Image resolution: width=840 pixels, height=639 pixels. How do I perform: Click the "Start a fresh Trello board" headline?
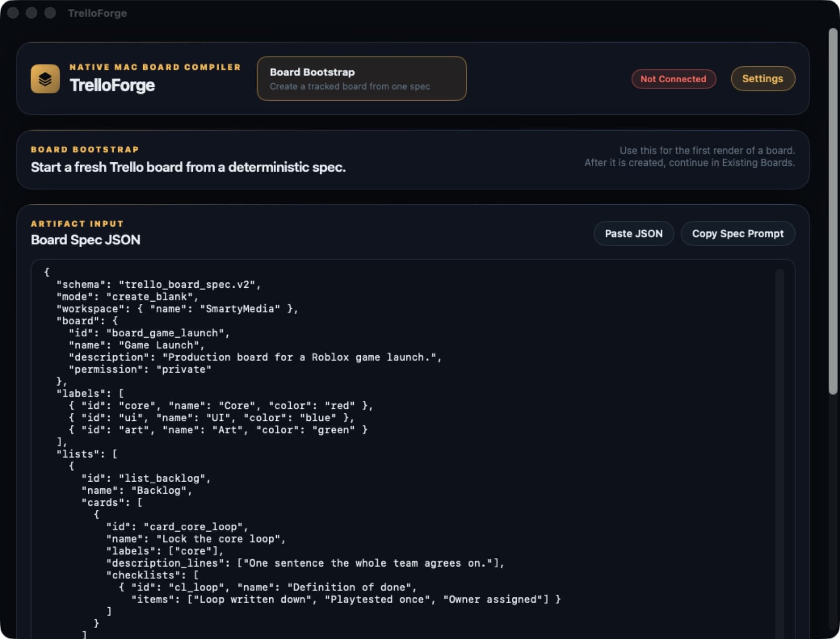188,167
